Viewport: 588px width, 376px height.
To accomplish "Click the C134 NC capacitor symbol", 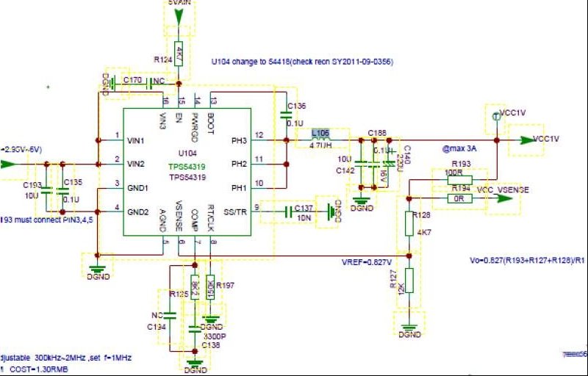I will coord(170,315).
